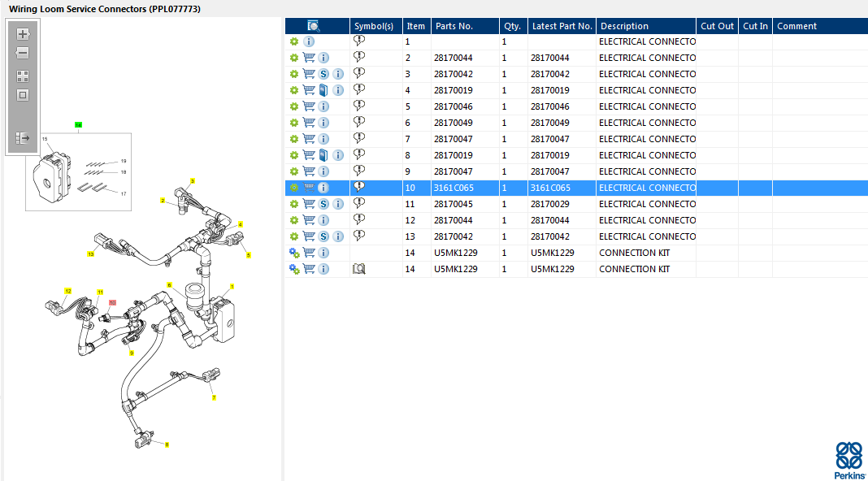Click the four-squares grid view icon
The image size is (868, 481).
point(23,76)
